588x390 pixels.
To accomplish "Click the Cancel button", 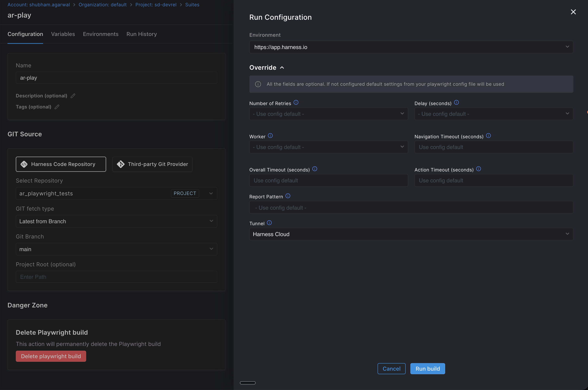I will click(x=391, y=369).
